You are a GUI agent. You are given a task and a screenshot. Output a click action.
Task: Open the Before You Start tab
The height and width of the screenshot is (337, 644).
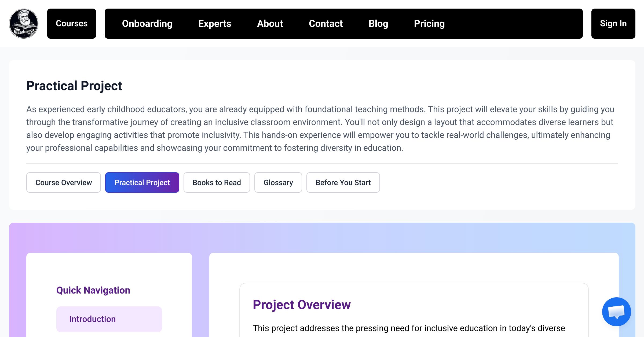coord(343,182)
